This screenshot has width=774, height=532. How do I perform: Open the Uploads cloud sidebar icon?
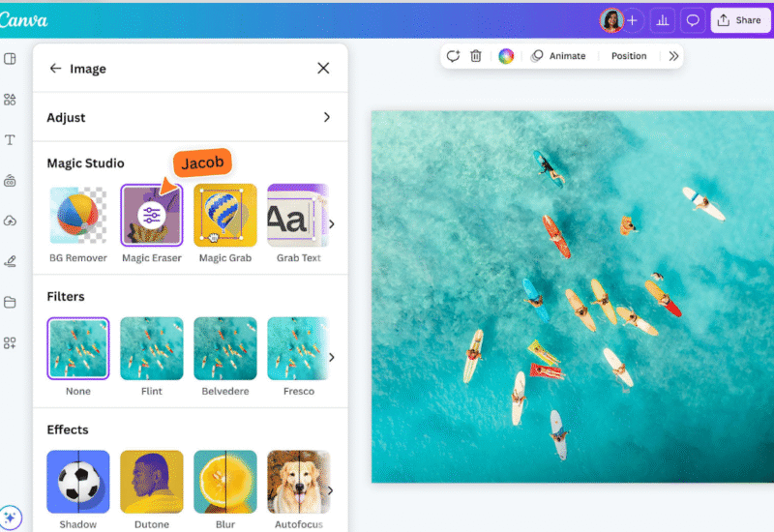tap(10, 222)
